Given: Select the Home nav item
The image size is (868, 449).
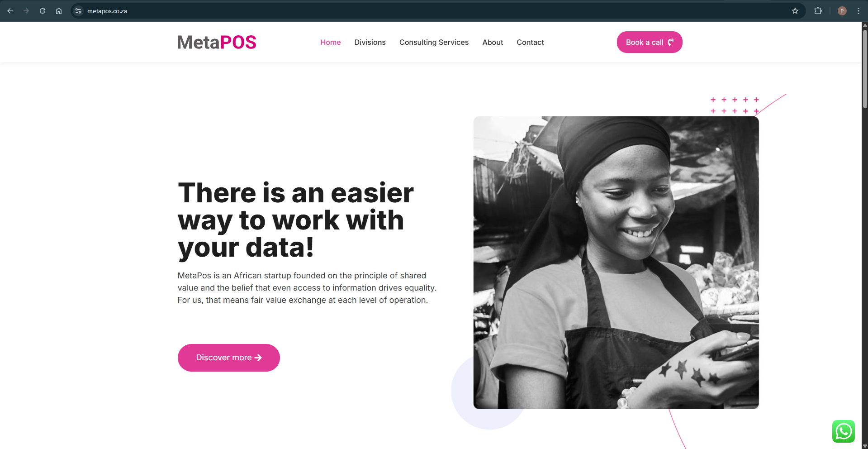Looking at the screenshot, I should click(x=331, y=42).
